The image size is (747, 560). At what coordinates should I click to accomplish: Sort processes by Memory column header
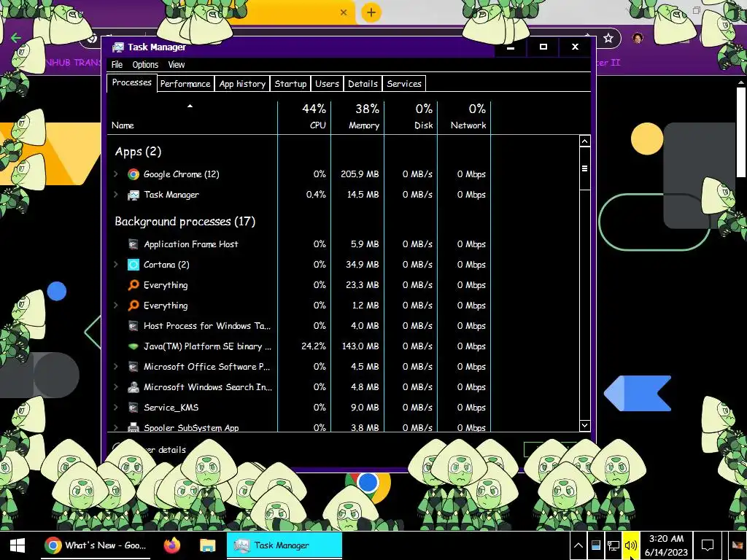tap(357, 117)
